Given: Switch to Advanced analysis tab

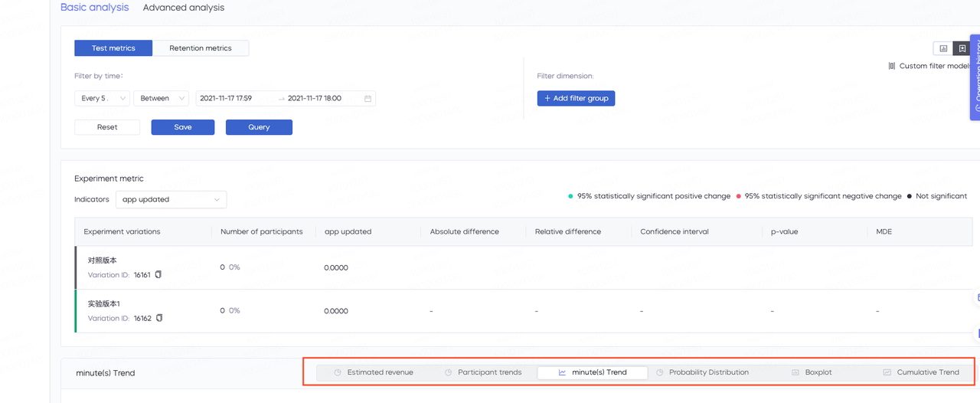Looking at the screenshot, I should coord(184,8).
